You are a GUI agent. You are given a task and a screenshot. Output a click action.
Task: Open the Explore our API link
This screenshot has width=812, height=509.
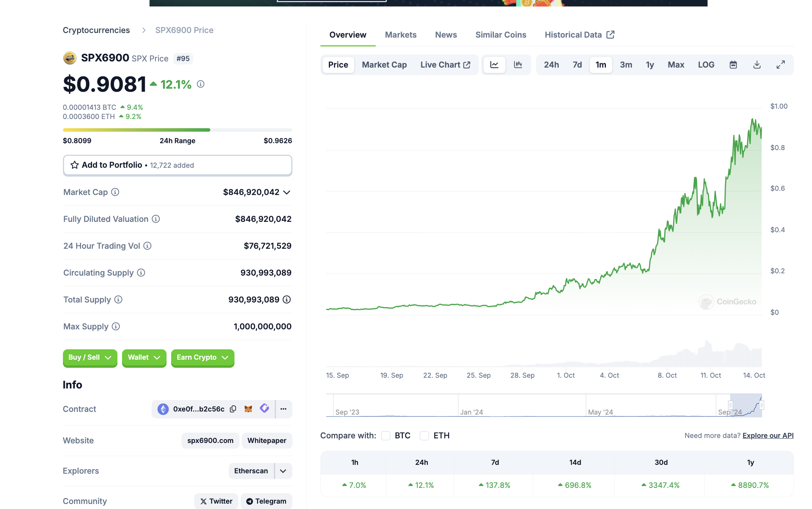point(768,436)
